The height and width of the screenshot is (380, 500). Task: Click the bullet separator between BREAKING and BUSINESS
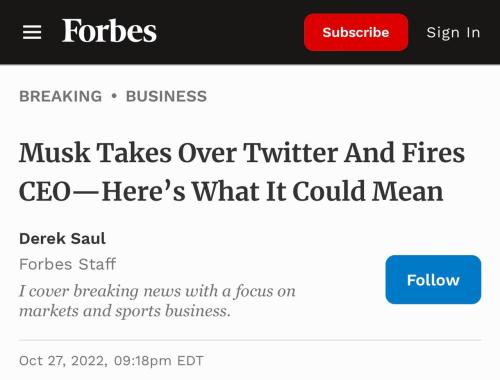(x=114, y=96)
